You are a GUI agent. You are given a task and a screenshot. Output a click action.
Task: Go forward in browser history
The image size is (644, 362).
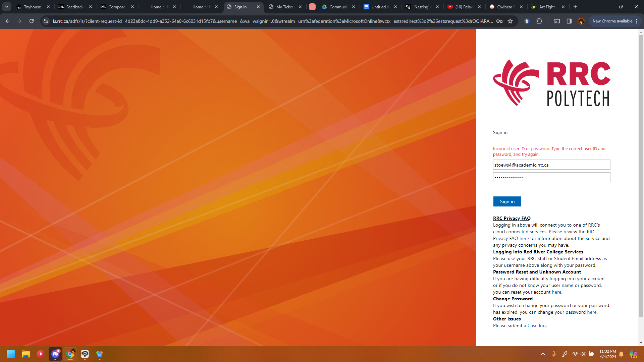(19, 21)
